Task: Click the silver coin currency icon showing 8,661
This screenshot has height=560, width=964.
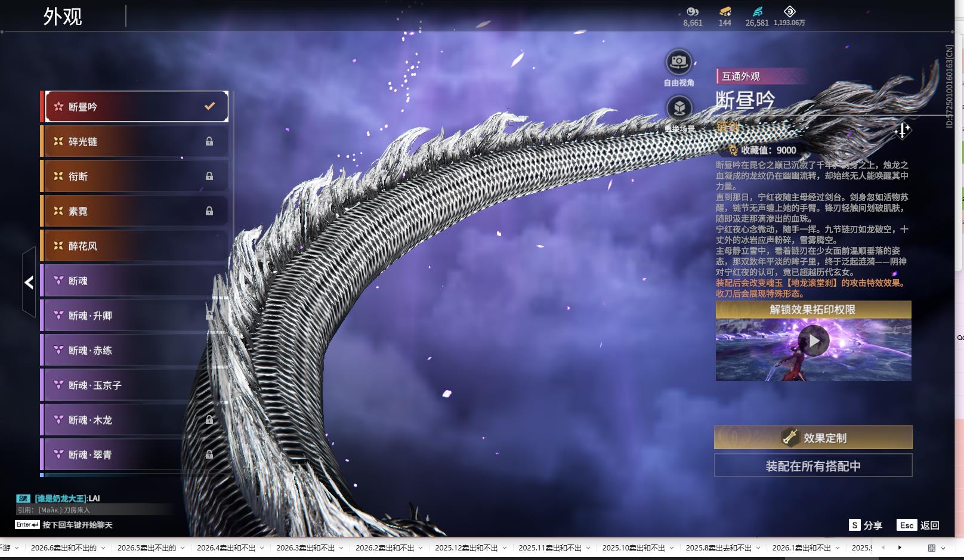Action: coord(693,11)
